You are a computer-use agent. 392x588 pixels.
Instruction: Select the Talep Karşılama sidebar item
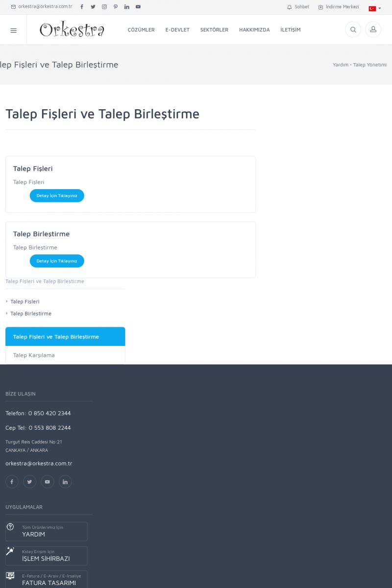(34, 355)
